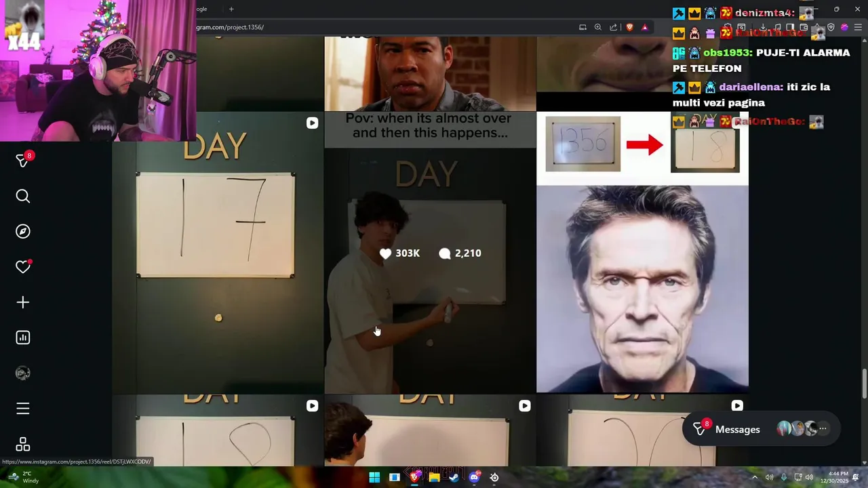
Task: Open the Search magnifier in Instagram sidebar
Action: 23,196
